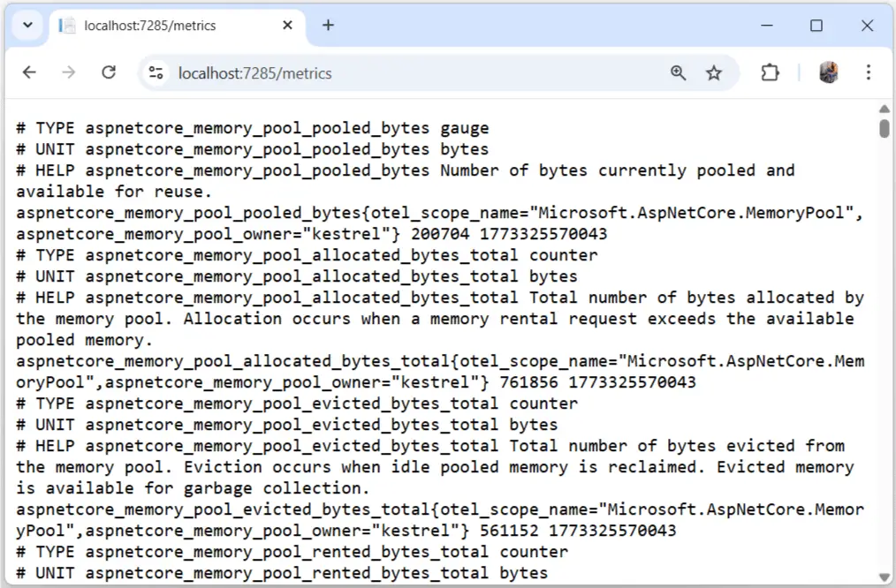Go back to the previous page
The width and height of the screenshot is (896, 588).
29,73
